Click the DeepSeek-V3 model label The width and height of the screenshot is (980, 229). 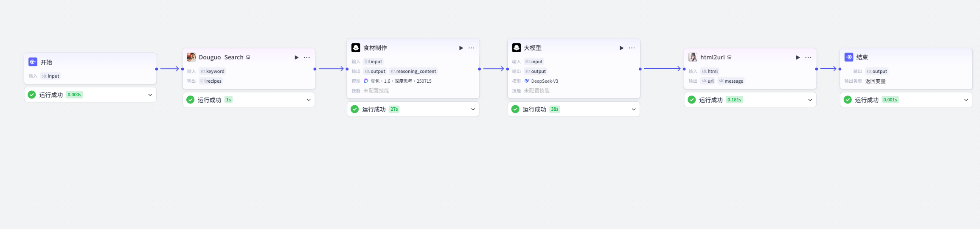[x=544, y=81]
